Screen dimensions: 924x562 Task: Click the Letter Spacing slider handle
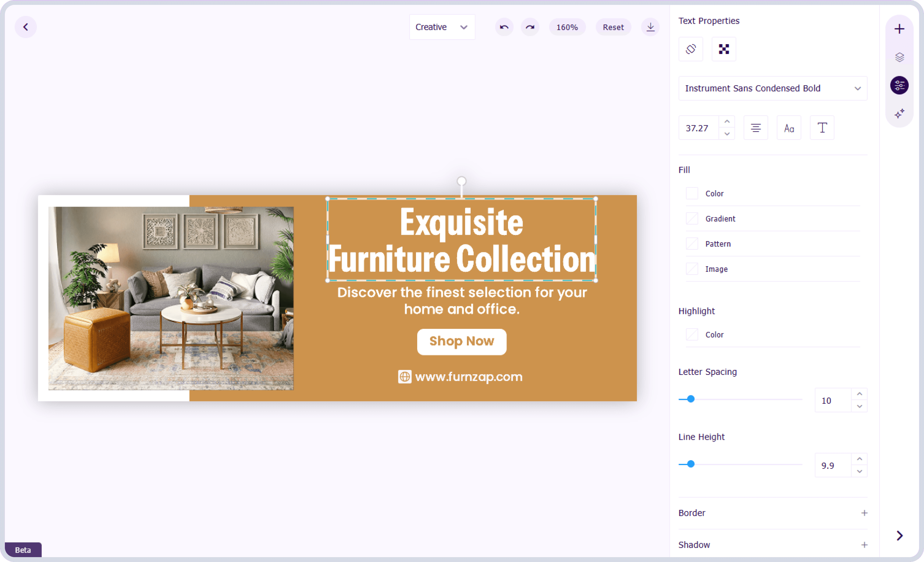pyautogui.click(x=690, y=399)
